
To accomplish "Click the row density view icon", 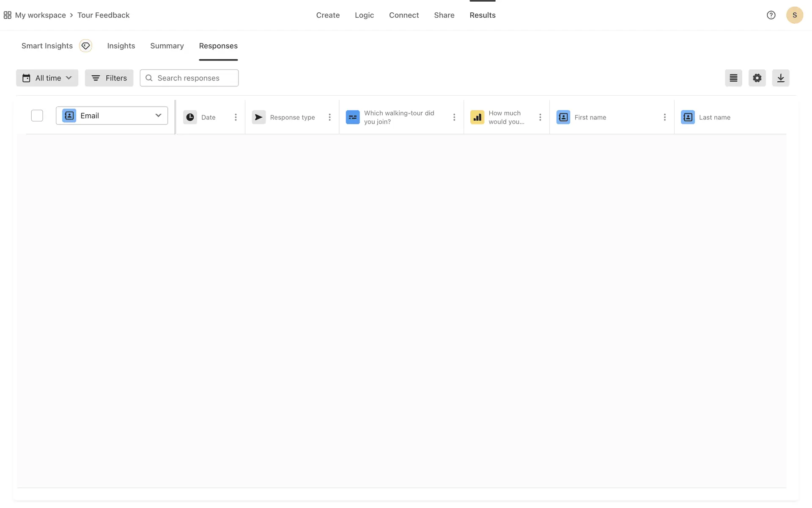I will tap(733, 78).
